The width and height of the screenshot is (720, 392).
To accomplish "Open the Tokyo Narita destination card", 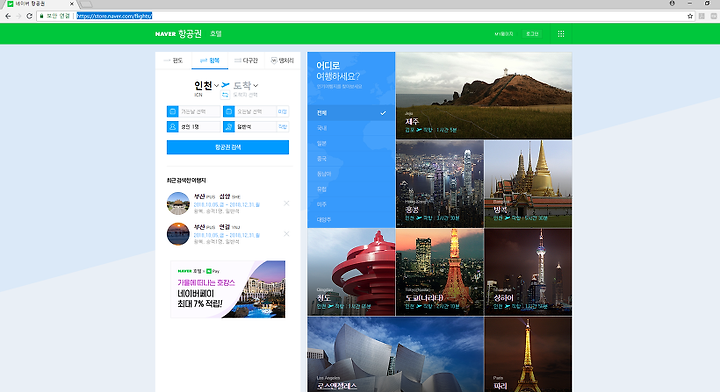I will 440,272.
